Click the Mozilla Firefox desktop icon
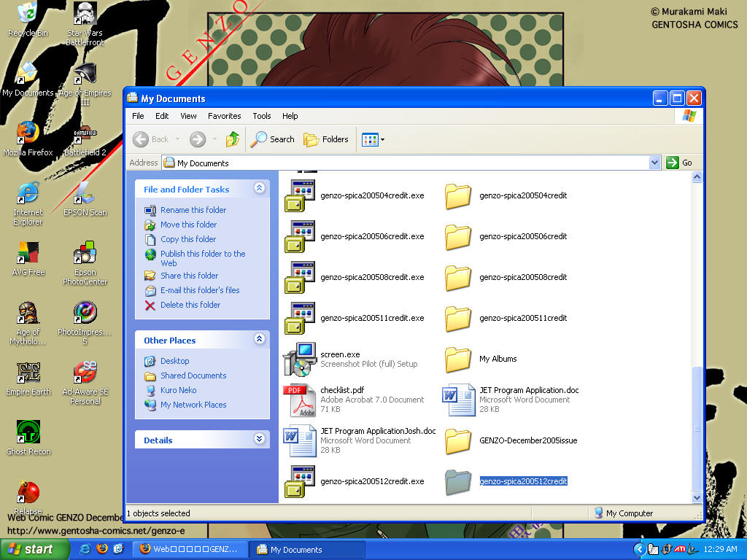Image resolution: width=747 pixels, height=560 pixels. click(28, 133)
